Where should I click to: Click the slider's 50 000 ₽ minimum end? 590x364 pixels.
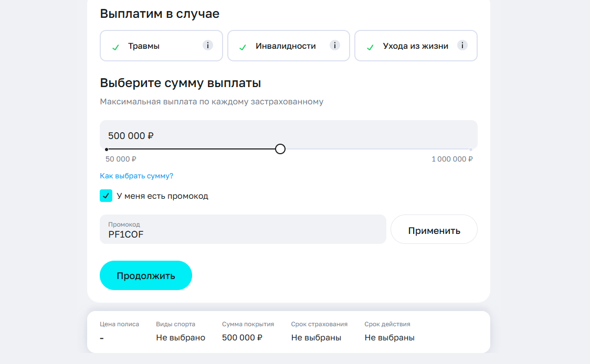point(107,149)
